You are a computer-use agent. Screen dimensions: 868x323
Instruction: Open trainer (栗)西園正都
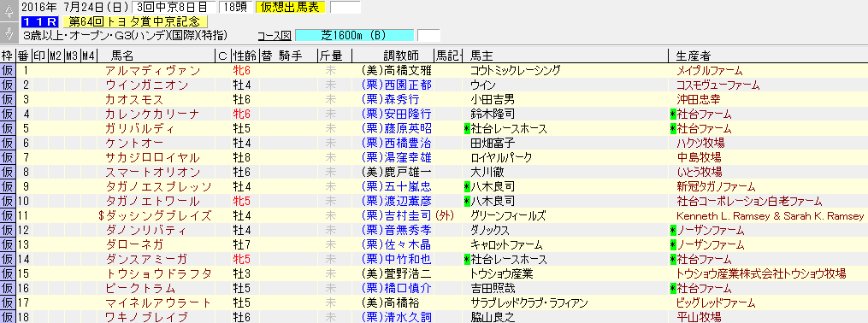[x=396, y=85]
